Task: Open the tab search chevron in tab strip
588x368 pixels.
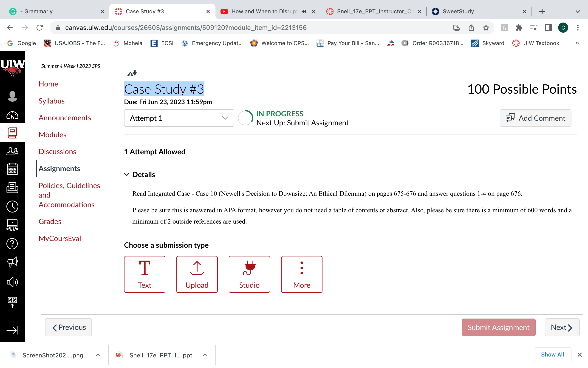Action: 578,11
